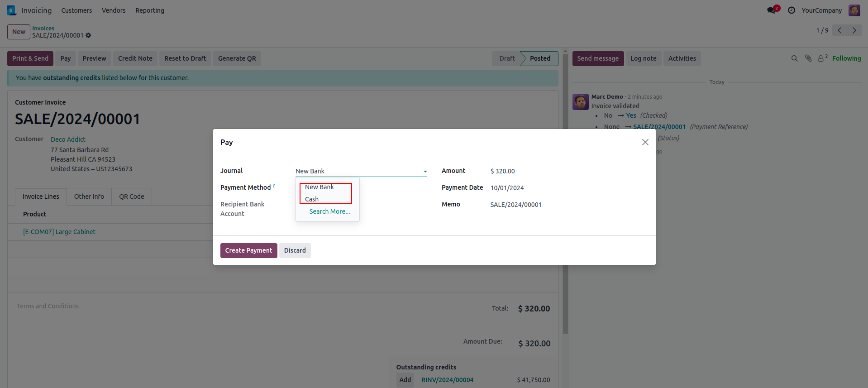
Task: Open the gear menu beside SALE/2024/00001
Action: point(88,35)
